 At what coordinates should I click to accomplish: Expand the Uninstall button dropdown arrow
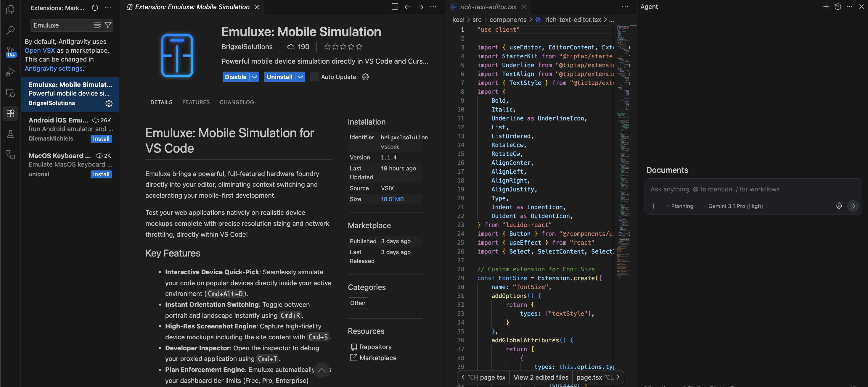point(300,77)
